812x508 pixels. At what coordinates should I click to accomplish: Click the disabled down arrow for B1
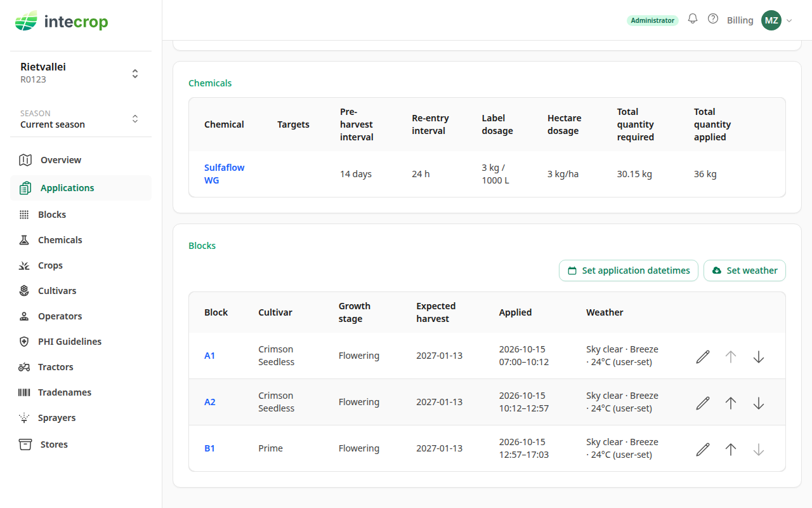(x=759, y=450)
